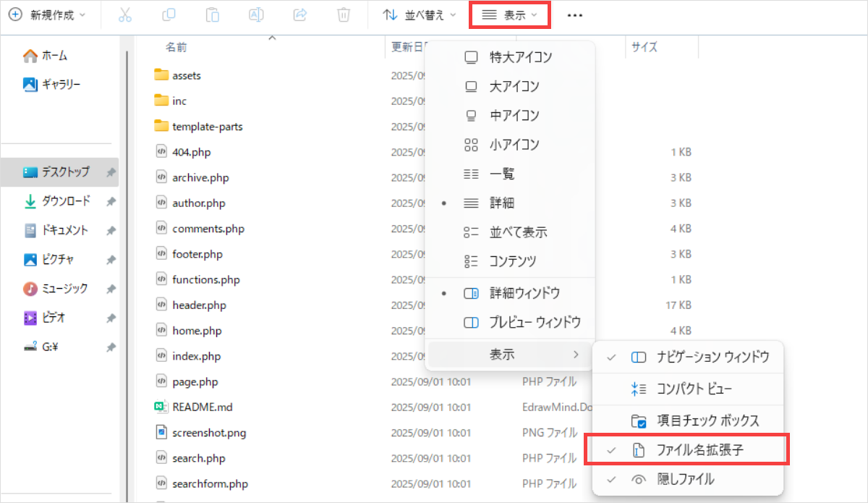
Task: Expand the 表示 submenu entry
Action: tap(510, 355)
